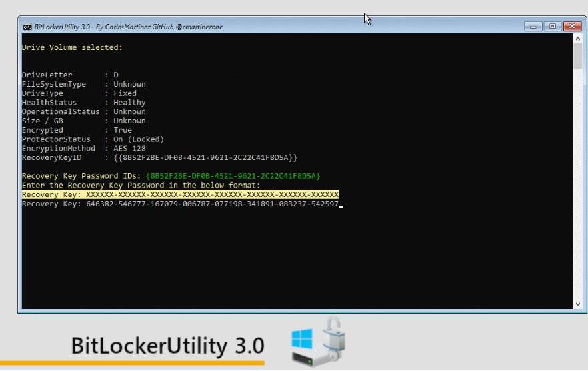Click the green Recovery Key Password ID
Image resolution: width=588 pixels, height=371 pixels.
pos(233,176)
